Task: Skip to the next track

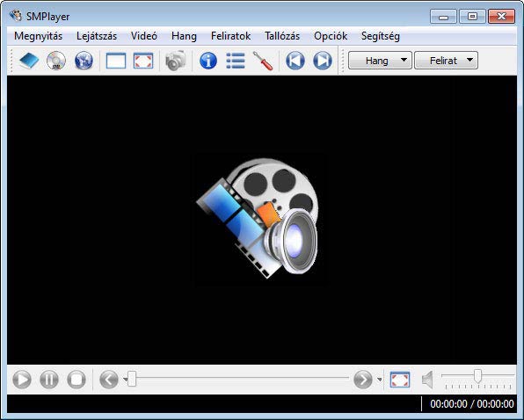Action: [323, 61]
